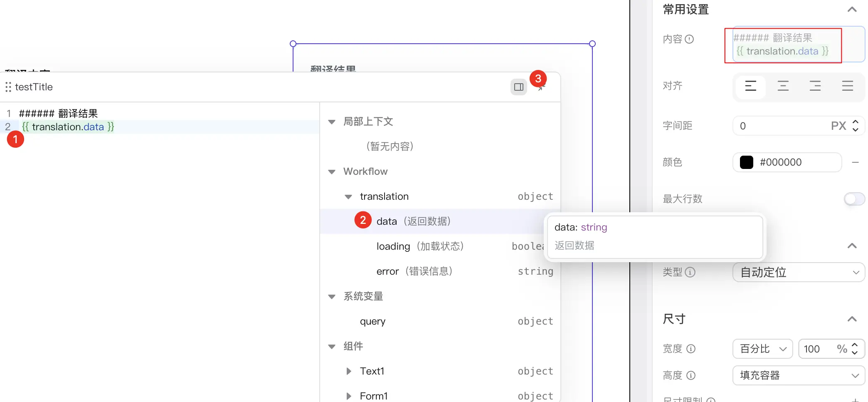Viewport: 868px width, 402px height.
Task: Collapse the Workflow tree group
Action: (x=332, y=172)
